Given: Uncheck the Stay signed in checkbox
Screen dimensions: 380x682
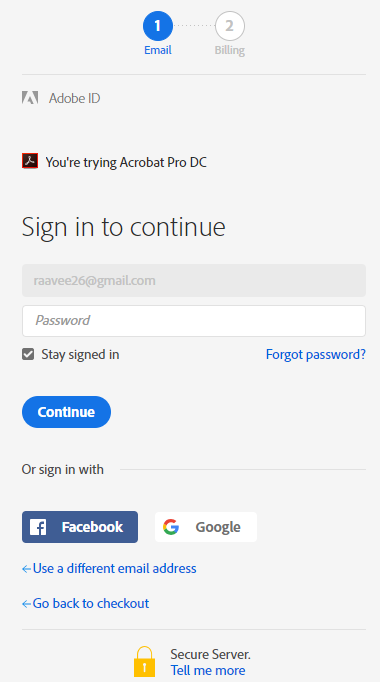Looking at the screenshot, I should pyautogui.click(x=28, y=354).
